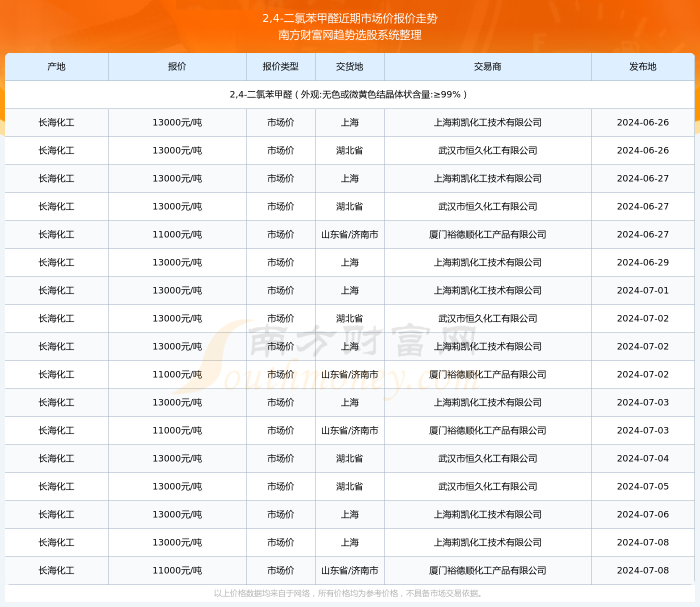Select date 2024-07-08 in 上海莉凯化工 row
The image size is (700, 607).
[x=643, y=542]
